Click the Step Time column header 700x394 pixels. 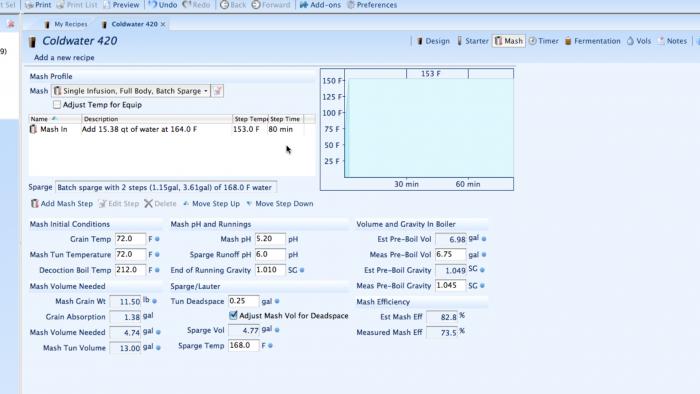[x=286, y=119]
